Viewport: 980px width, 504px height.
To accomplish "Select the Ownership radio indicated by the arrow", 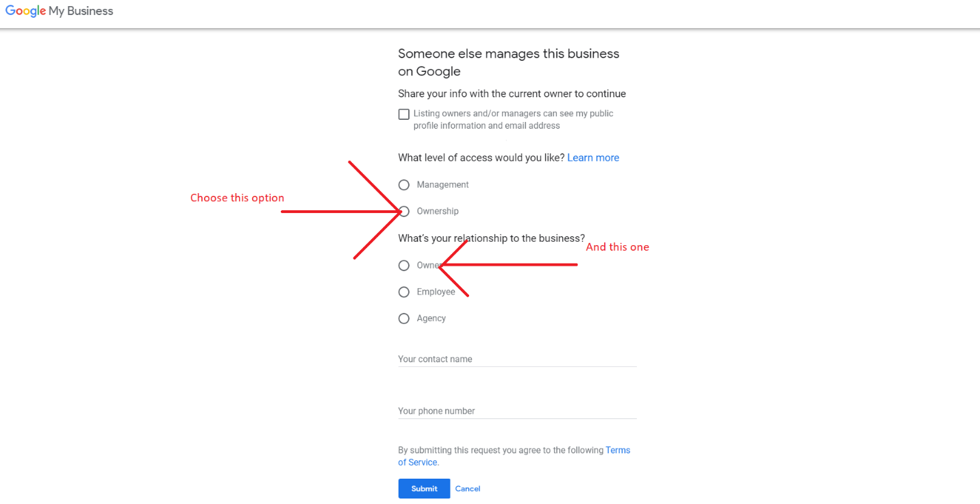I will (x=403, y=211).
